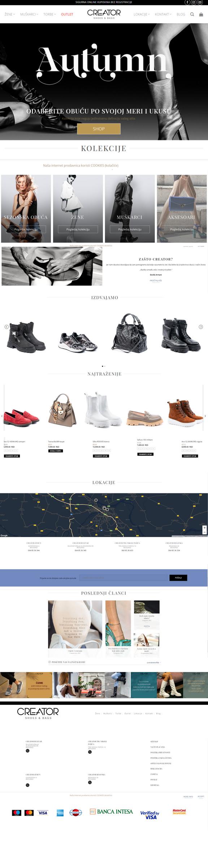The image size is (208, 868).
Task: Click the PROČITAJ VIŠE link
Action: pos(156,280)
